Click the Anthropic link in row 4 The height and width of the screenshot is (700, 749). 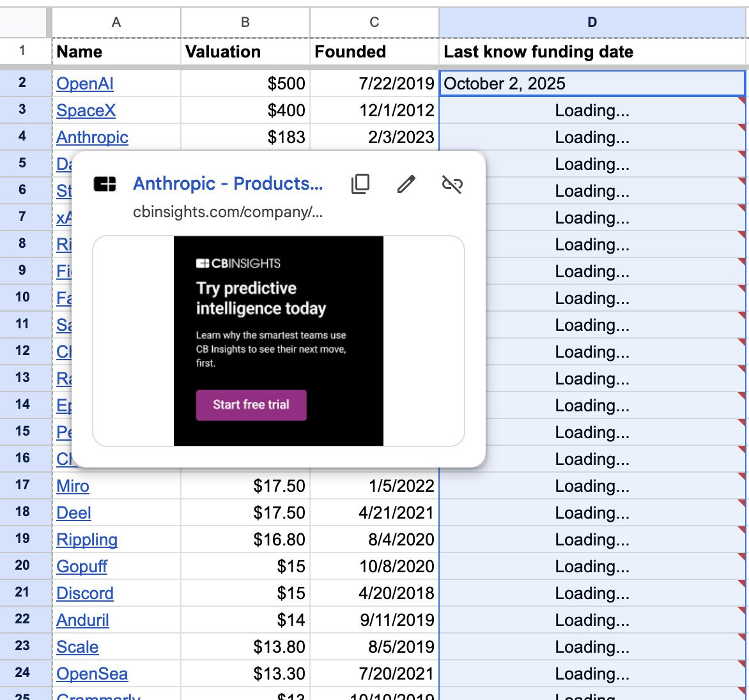(92, 137)
